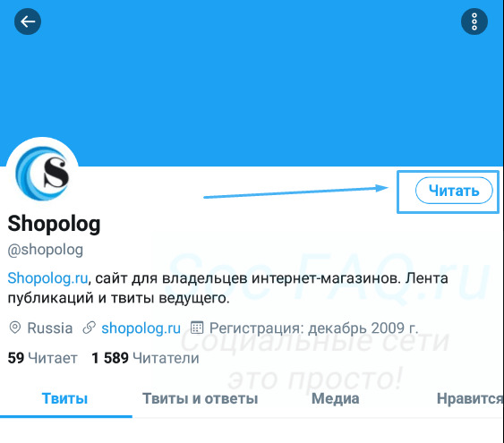
Task: Open the Медиа tab
Action: click(x=335, y=398)
